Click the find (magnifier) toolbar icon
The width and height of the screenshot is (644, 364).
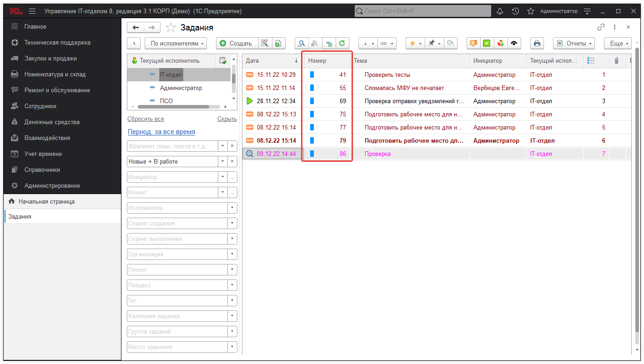click(301, 44)
